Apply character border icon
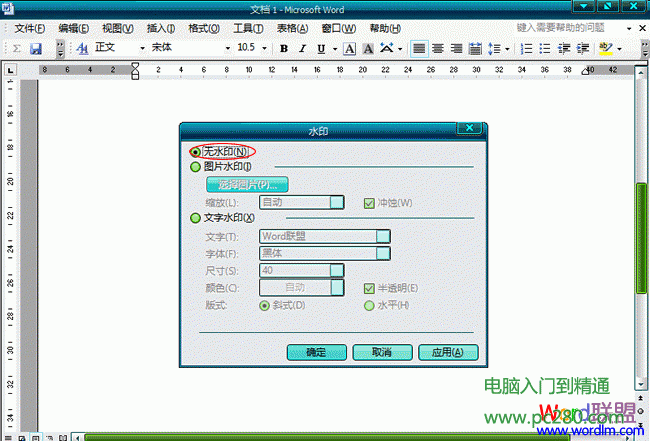 click(x=350, y=48)
